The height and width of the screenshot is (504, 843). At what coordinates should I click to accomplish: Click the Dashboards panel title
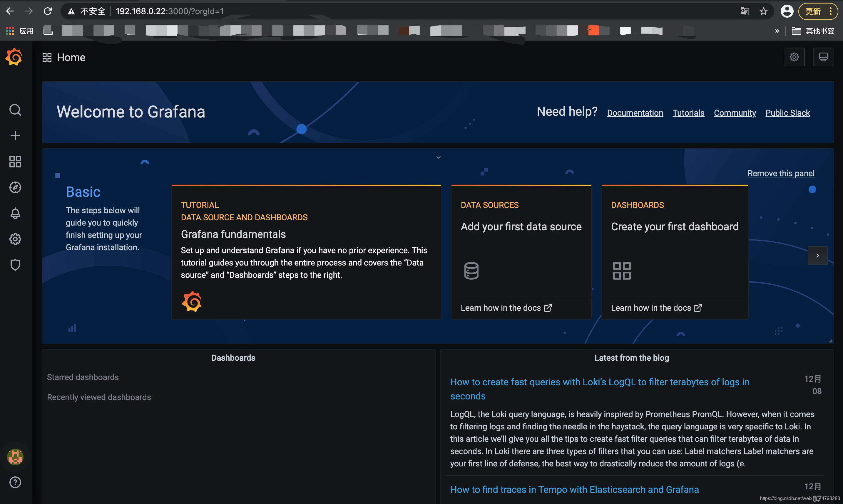pyautogui.click(x=233, y=358)
